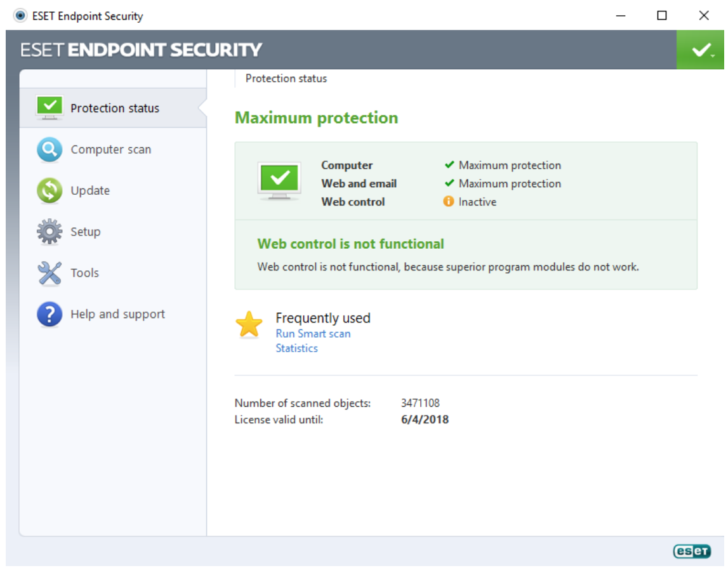Click the ESET ENDPOINT SECURITY header title

(141, 50)
